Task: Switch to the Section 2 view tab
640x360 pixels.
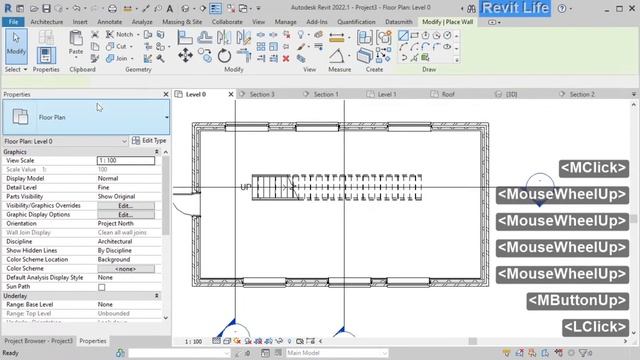Action: [x=582, y=94]
